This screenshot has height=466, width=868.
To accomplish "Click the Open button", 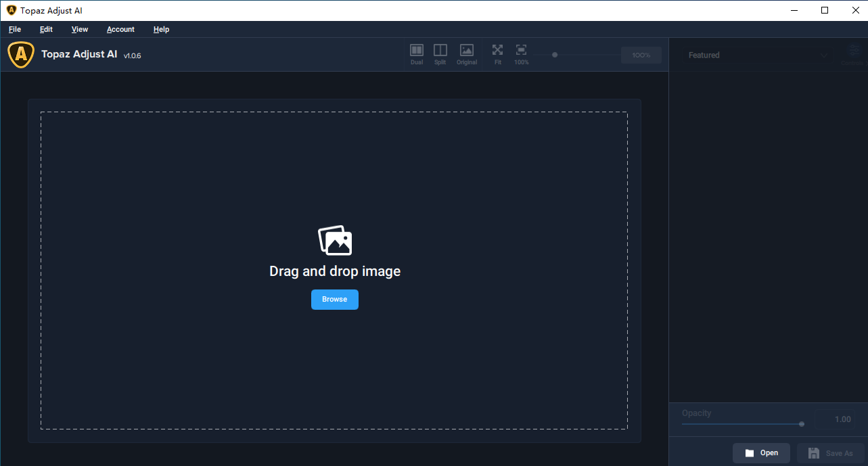I will click(761, 453).
